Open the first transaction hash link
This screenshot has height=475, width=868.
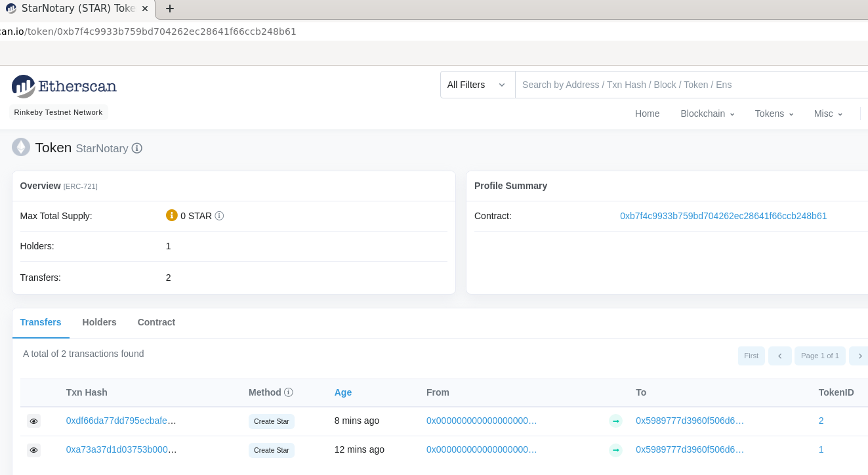121,421
